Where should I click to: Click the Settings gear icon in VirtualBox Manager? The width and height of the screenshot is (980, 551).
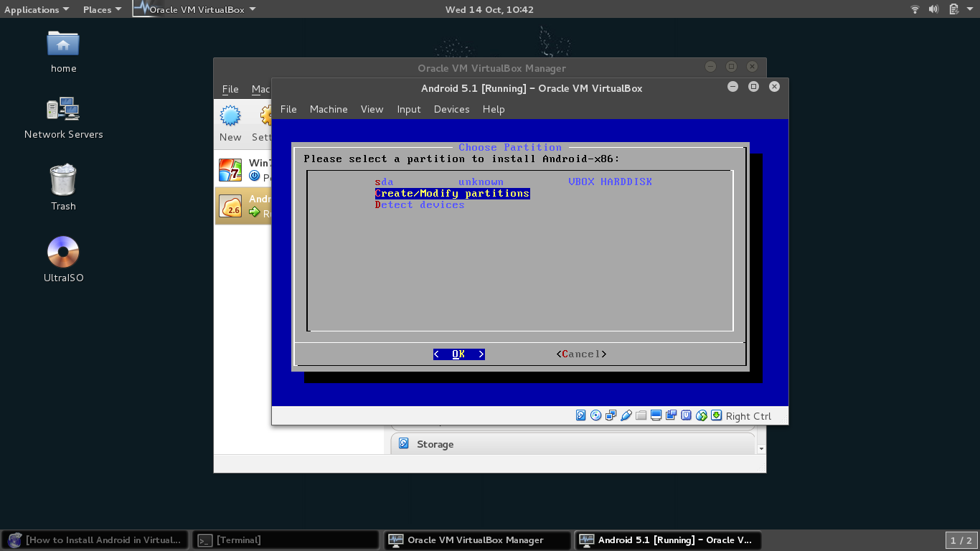click(266, 116)
